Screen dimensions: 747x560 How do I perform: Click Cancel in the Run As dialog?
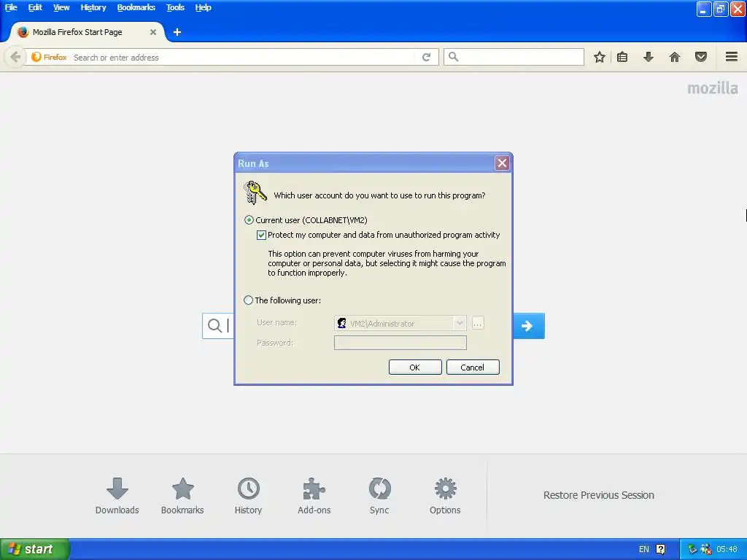[x=473, y=367]
